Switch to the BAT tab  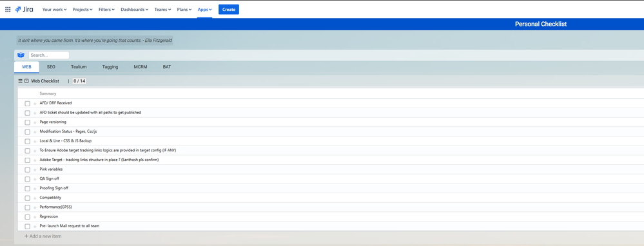167,67
